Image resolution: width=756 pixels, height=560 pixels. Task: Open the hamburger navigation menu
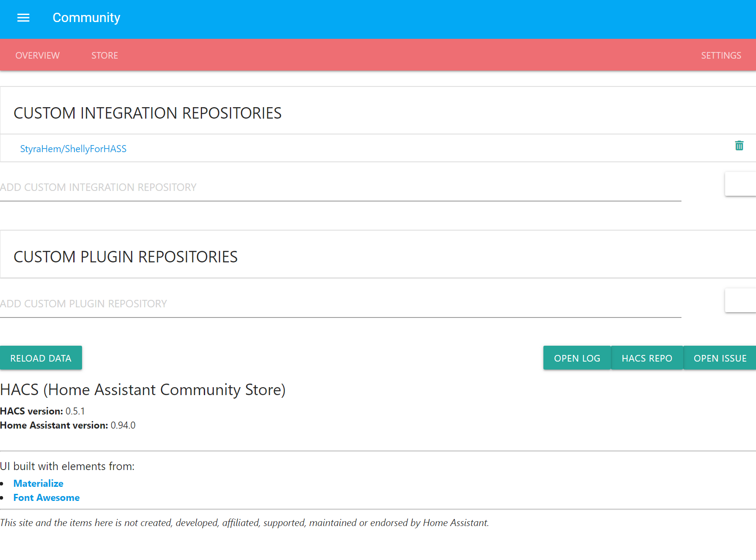[x=23, y=18]
